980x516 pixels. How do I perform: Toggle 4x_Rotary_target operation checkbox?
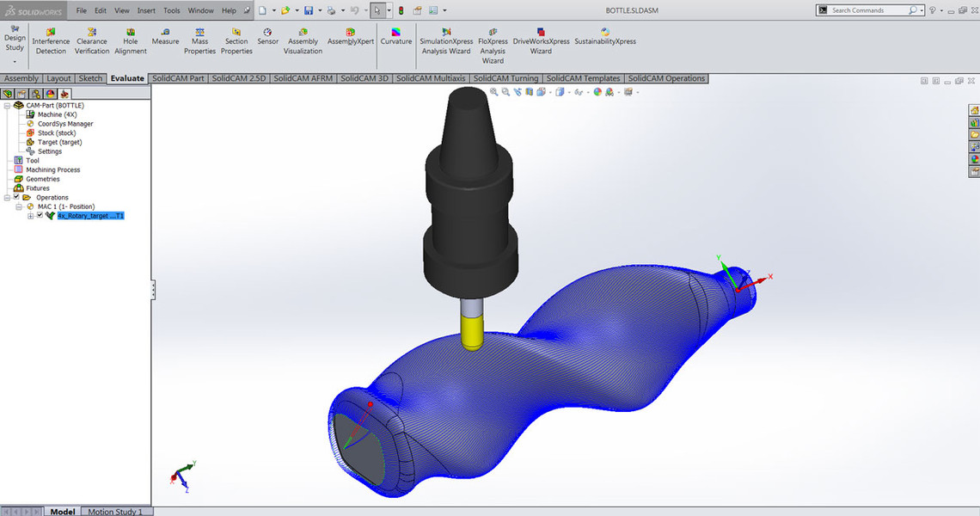tap(40, 215)
